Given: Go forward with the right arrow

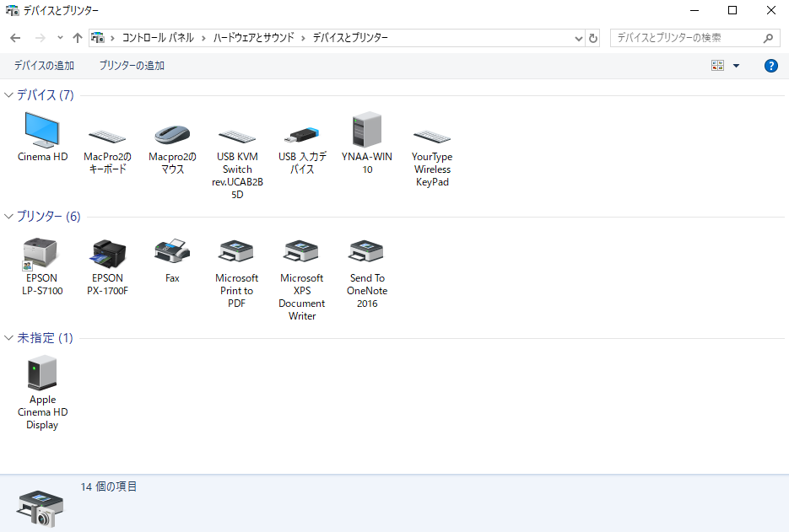Looking at the screenshot, I should (x=41, y=38).
